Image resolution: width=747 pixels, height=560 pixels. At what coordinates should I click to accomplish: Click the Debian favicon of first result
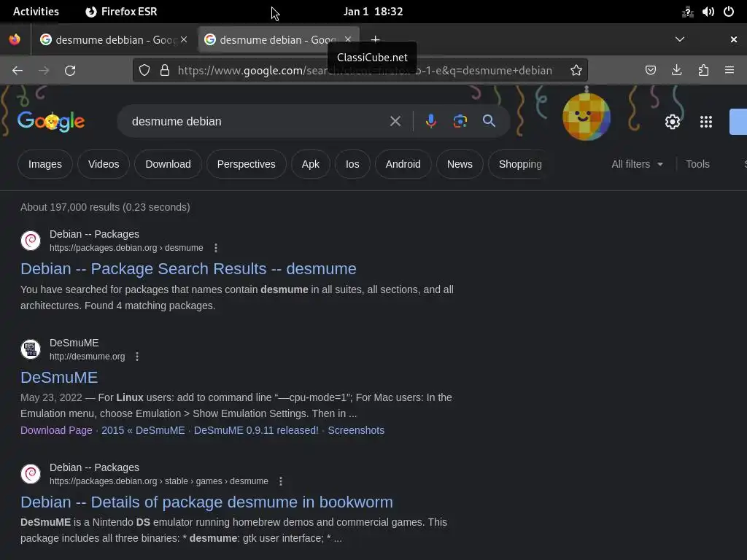point(31,241)
